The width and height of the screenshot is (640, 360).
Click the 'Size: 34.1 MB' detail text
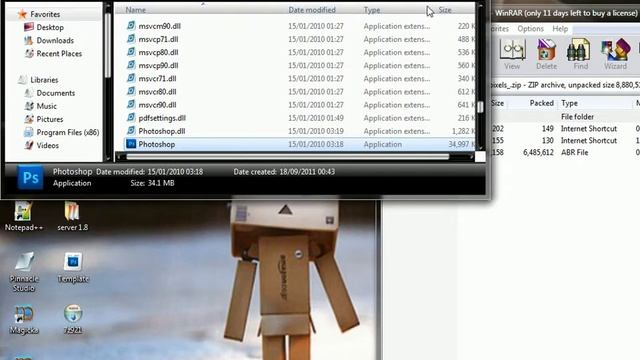pyautogui.click(x=152, y=183)
